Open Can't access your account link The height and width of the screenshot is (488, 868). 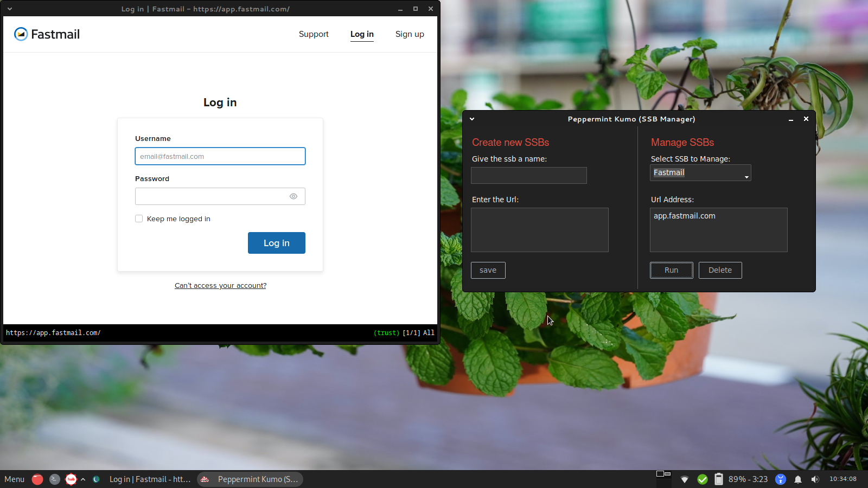220,286
